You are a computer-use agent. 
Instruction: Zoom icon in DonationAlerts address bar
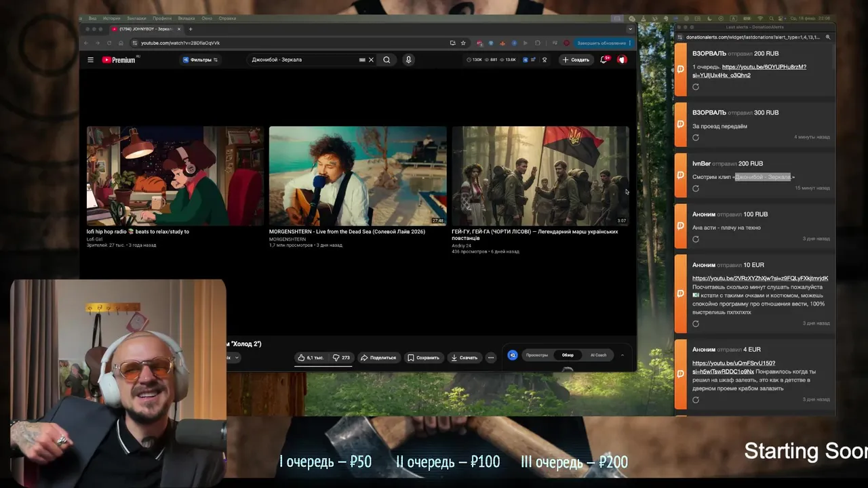[828, 37]
